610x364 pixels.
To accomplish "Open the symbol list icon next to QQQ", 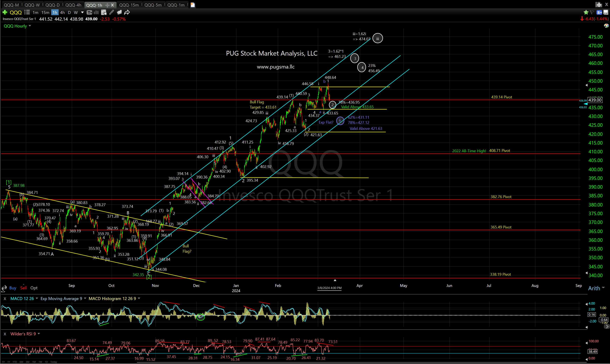I will click(x=27, y=12).
